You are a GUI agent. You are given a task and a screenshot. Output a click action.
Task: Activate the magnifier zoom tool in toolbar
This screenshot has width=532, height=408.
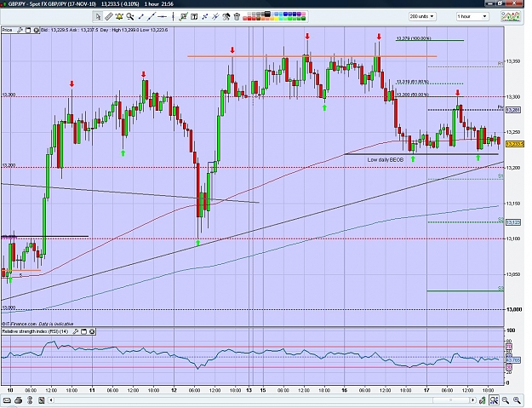coord(130,16)
